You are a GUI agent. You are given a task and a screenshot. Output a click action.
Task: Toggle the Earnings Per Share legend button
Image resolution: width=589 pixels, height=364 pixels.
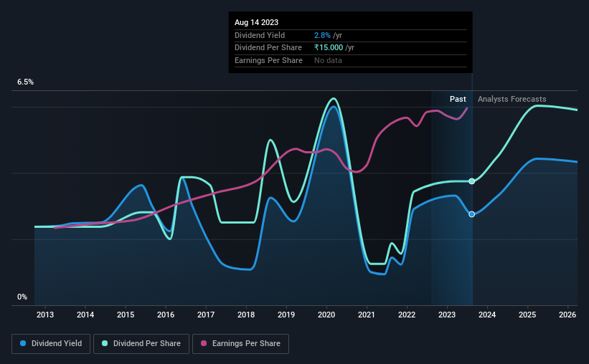pos(240,344)
